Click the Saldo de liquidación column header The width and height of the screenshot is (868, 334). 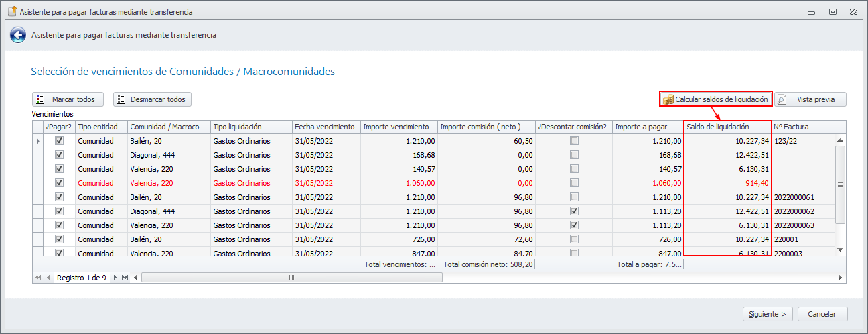(x=727, y=127)
